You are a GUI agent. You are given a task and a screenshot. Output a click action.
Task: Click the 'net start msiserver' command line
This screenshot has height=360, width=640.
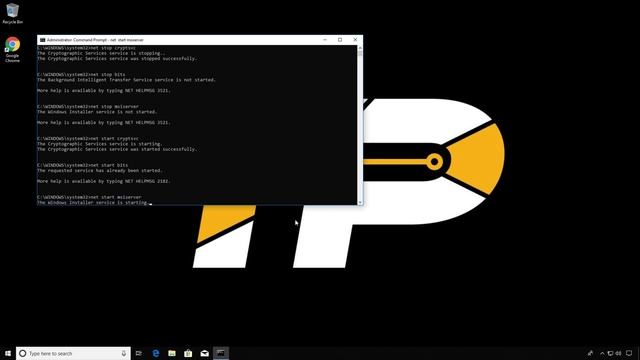[89, 197]
